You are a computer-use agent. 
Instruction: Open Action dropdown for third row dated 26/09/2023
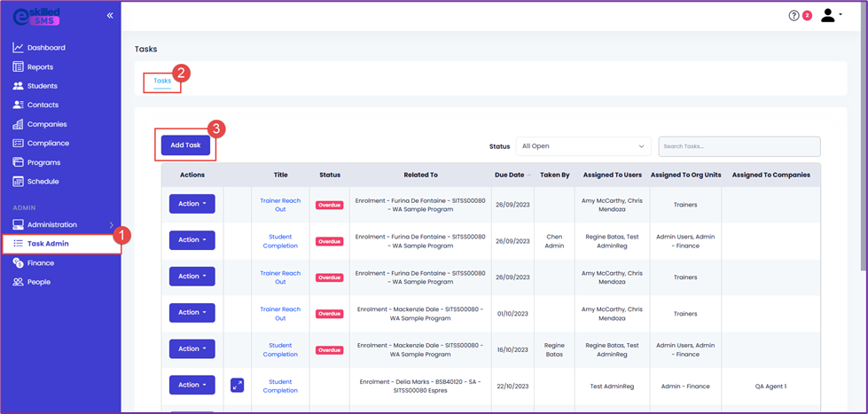(x=192, y=277)
